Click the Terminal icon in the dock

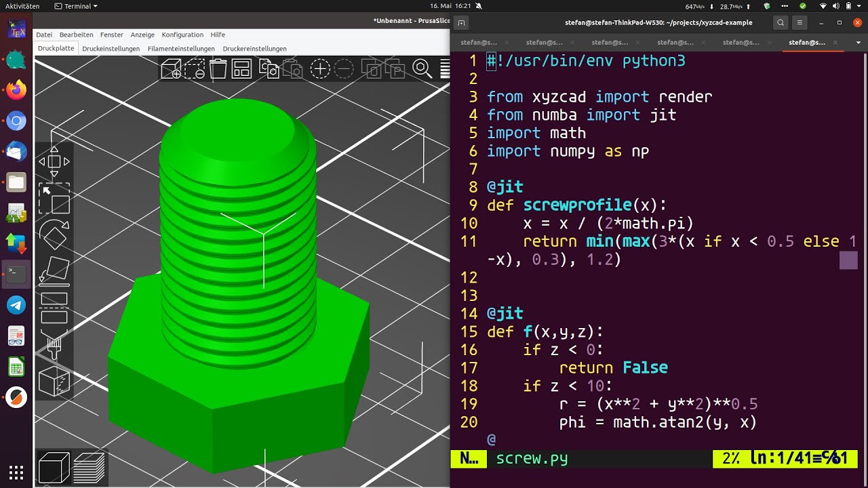point(16,274)
